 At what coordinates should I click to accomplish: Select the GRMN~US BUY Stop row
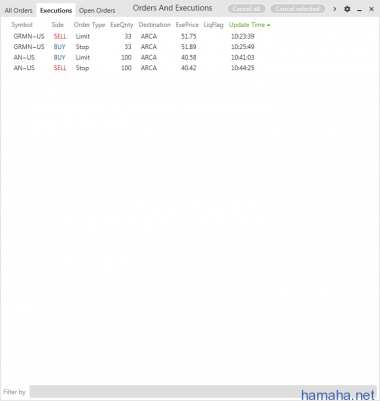(x=134, y=47)
